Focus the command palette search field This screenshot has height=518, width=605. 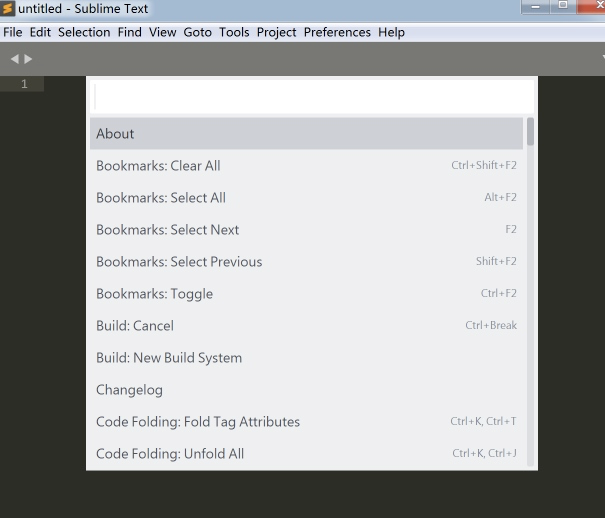pyautogui.click(x=312, y=97)
